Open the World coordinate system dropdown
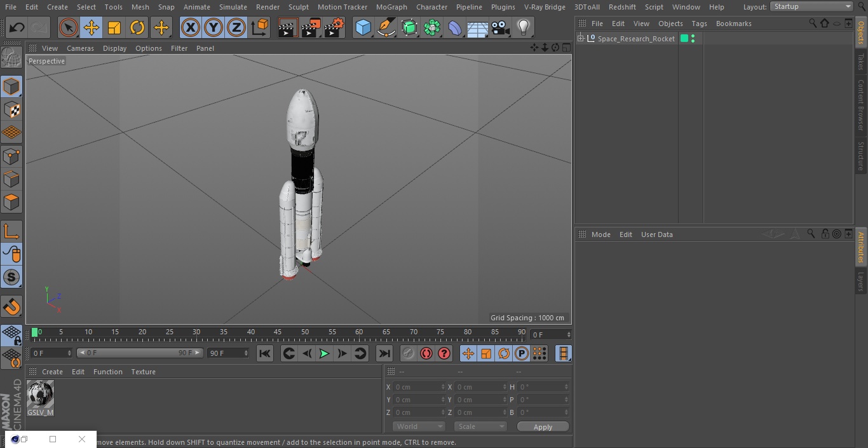The height and width of the screenshot is (448, 868). [418, 426]
